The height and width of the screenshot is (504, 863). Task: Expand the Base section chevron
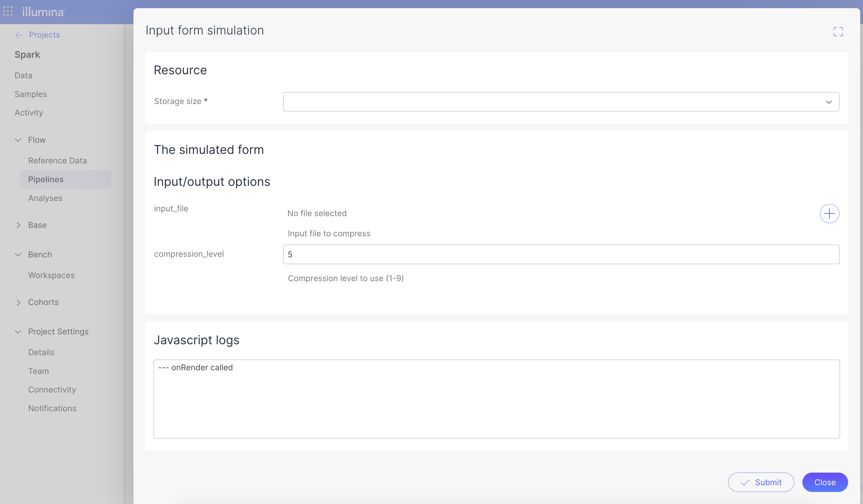click(x=18, y=225)
